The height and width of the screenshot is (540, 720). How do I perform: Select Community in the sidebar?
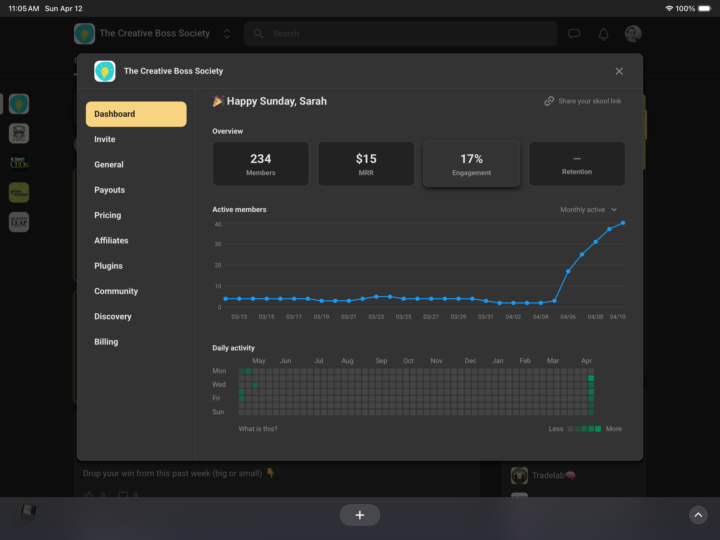(116, 291)
